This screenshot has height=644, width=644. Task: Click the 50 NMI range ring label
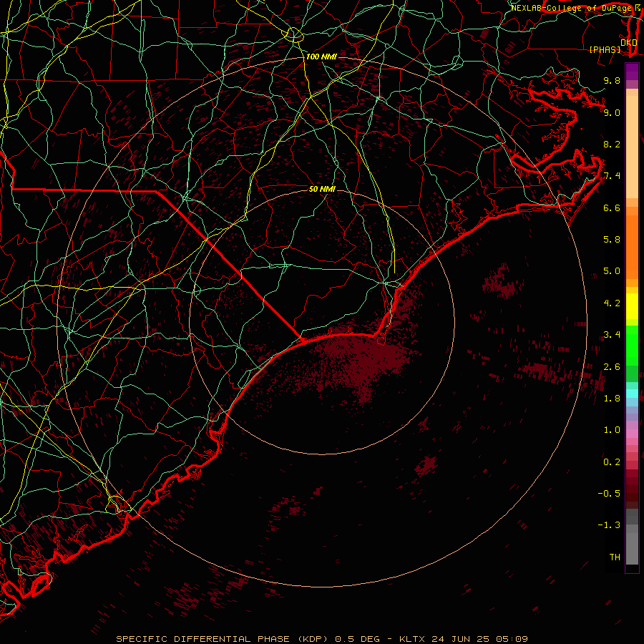tap(322, 190)
